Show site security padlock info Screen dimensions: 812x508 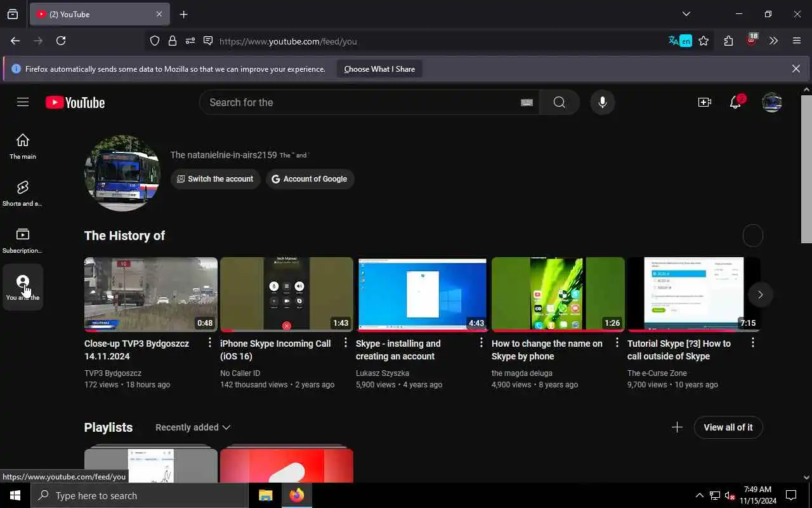(173, 41)
